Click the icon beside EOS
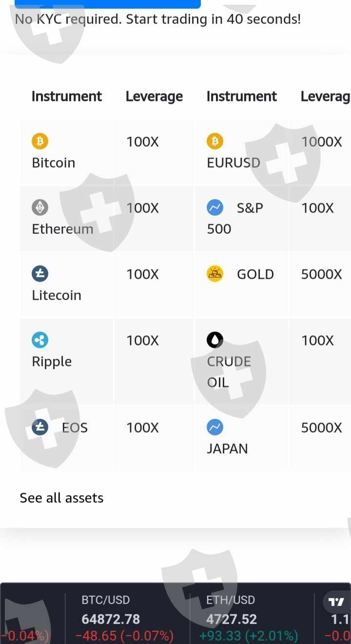The height and width of the screenshot is (644, 351). point(40,428)
